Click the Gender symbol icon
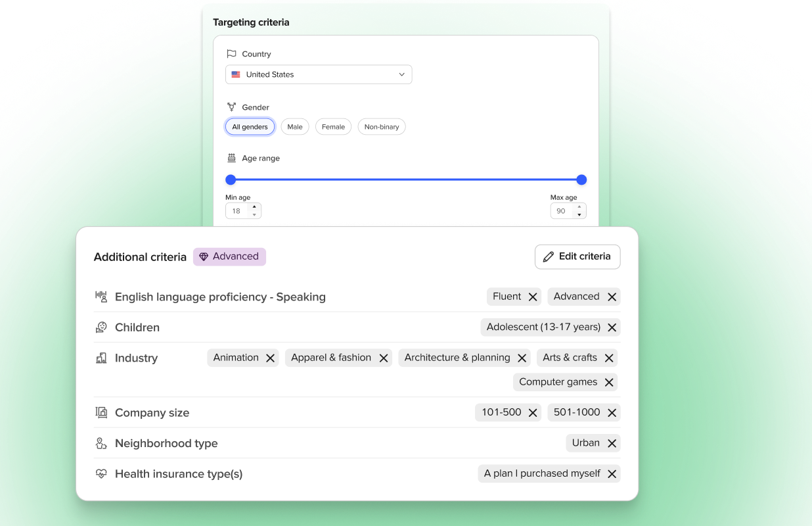 (x=231, y=107)
